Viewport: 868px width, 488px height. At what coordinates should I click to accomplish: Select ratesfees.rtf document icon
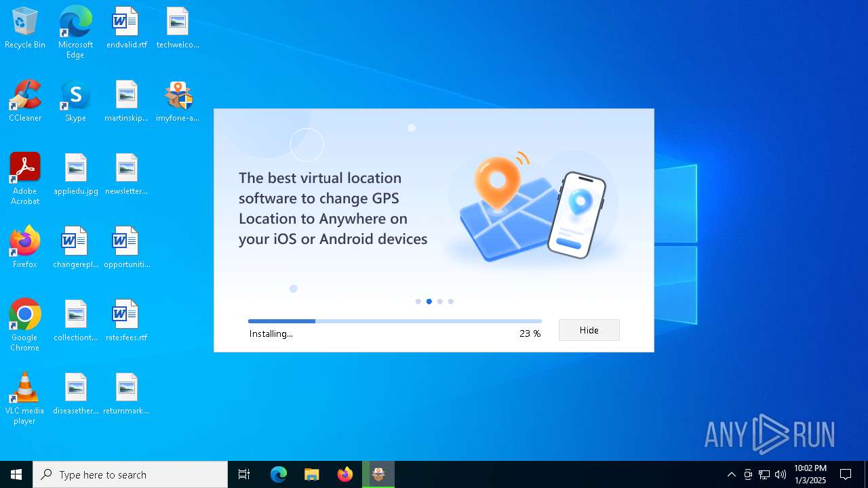click(x=126, y=321)
